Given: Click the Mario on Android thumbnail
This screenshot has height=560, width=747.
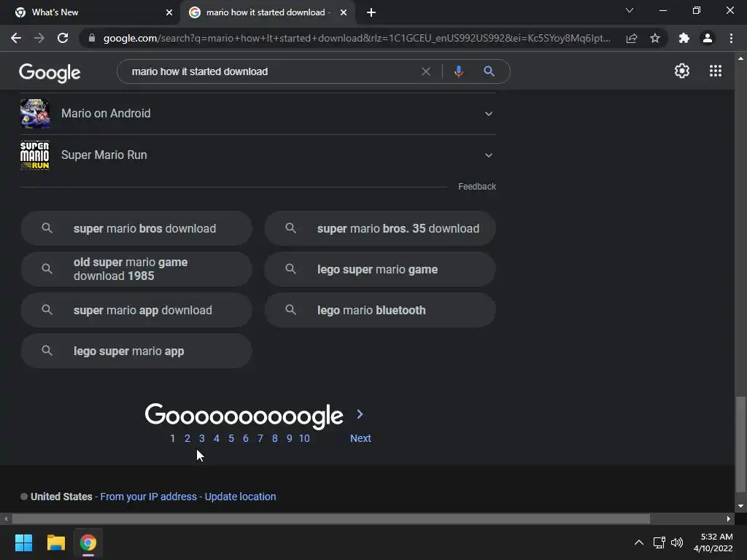Looking at the screenshot, I should (x=35, y=113).
